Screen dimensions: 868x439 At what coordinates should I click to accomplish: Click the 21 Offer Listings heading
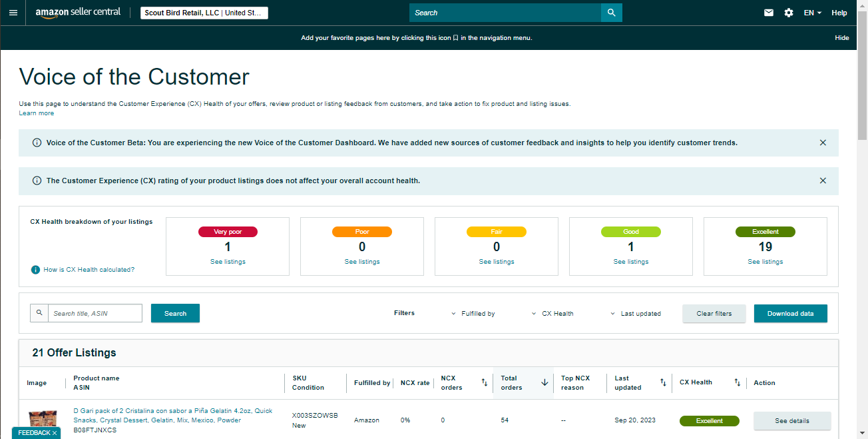[74, 352]
